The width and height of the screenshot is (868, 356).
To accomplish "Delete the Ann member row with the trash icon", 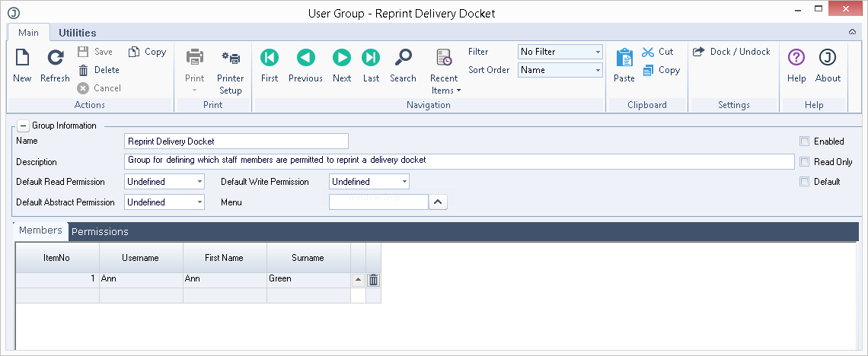I will (x=373, y=279).
